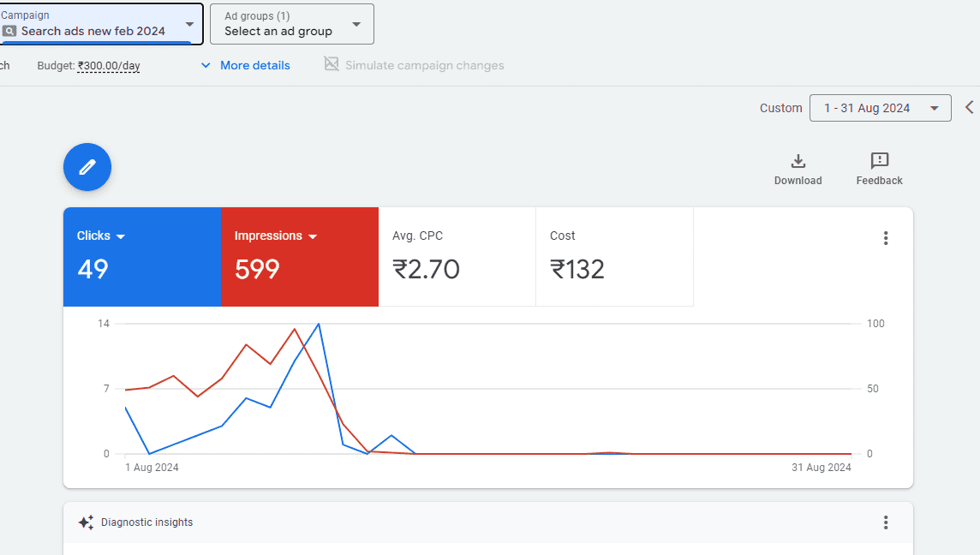Open the chart options three-dot menu
Screen dimensions: 980x555
pyautogui.click(x=886, y=237)
